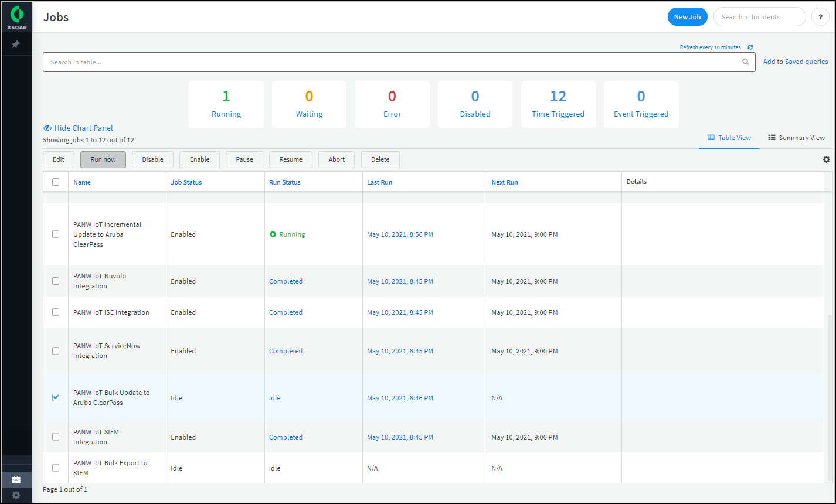Click the search magnifier icon in table search
The height and width of the screenshot is (504, 836).
coord(746,62)
